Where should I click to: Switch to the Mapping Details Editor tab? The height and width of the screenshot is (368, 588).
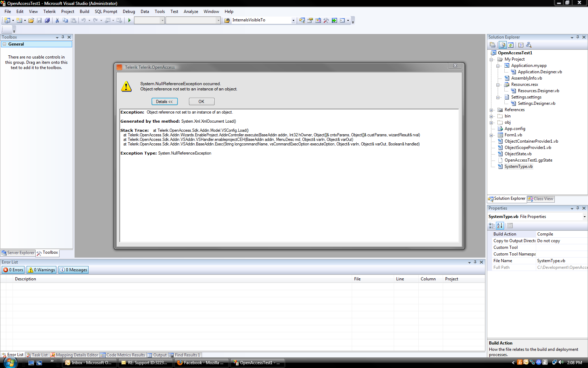[75, 355]
